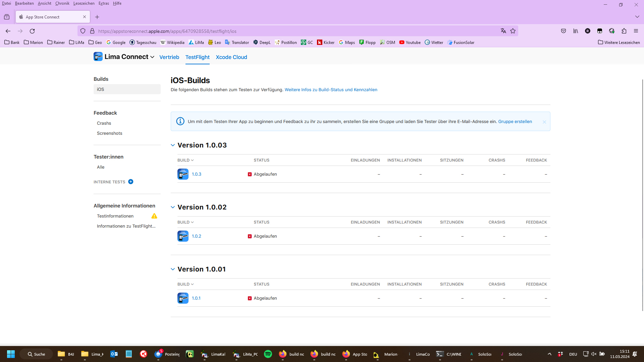
Task: Open the Vertrieb tab
Action: (169, 57)
